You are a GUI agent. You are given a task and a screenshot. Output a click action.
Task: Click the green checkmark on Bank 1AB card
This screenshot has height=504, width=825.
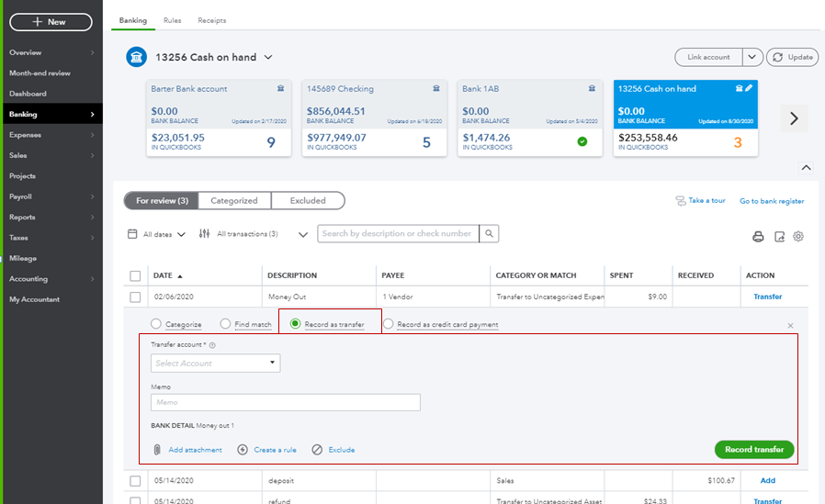point(582,141)
